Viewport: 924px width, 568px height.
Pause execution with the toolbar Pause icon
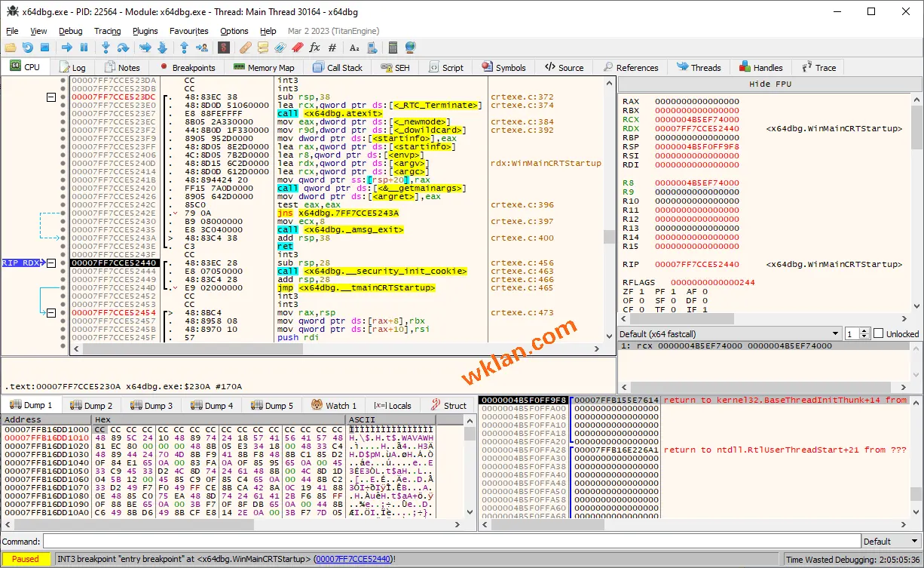coord(84,48)
